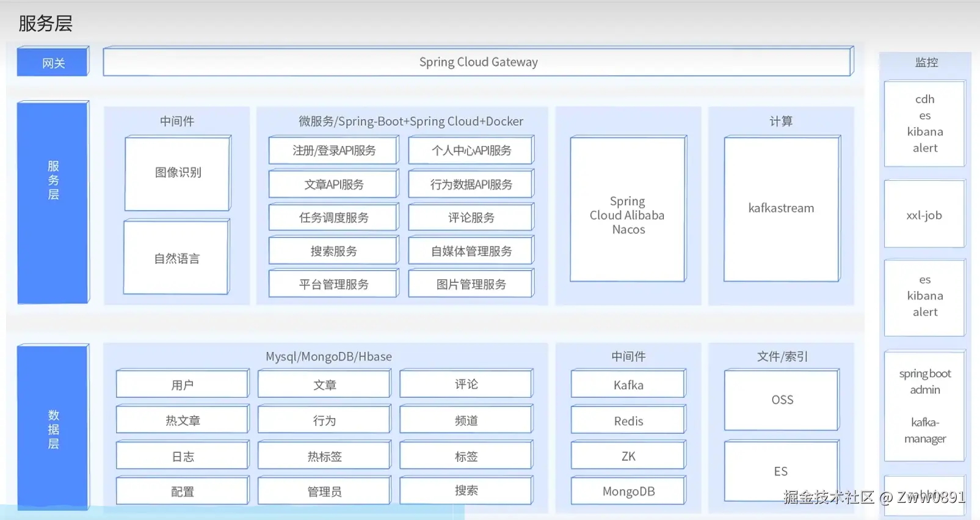
Task: Select the 搜索服务 box
Action: point(333,251)
